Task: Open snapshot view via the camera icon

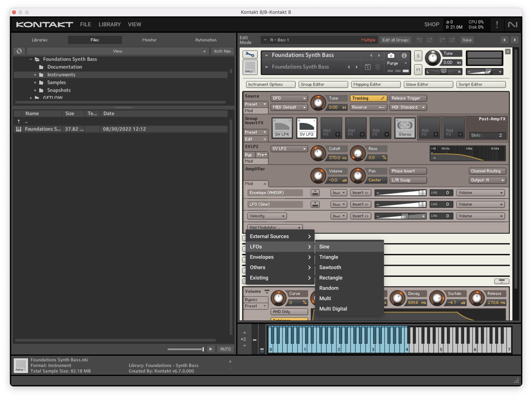Action: coord(391,55)
